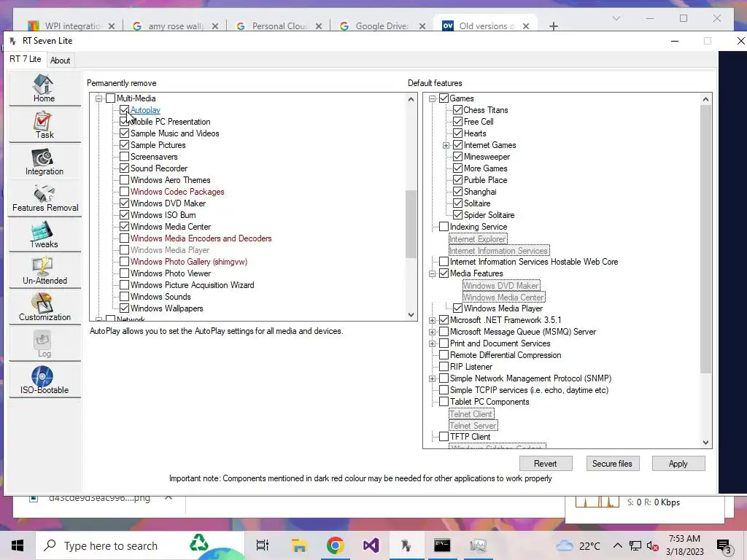
Task: Collapse the Multi-Media tree node
Action: [99, 98]
